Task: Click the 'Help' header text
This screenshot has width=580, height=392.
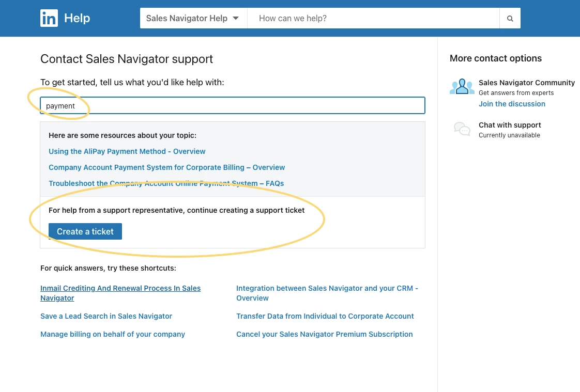Action: [x=77, y=18]
